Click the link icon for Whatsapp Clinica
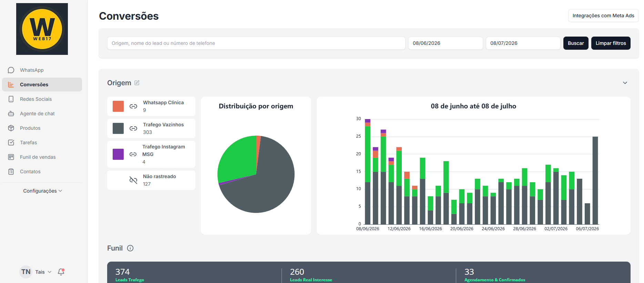The image size is (644, 283). coord(133,106)
